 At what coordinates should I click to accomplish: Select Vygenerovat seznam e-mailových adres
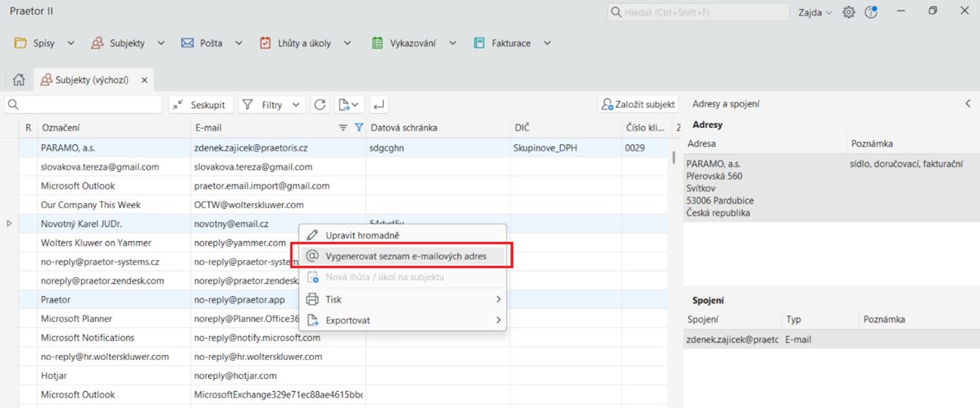(x=405, y=256)
